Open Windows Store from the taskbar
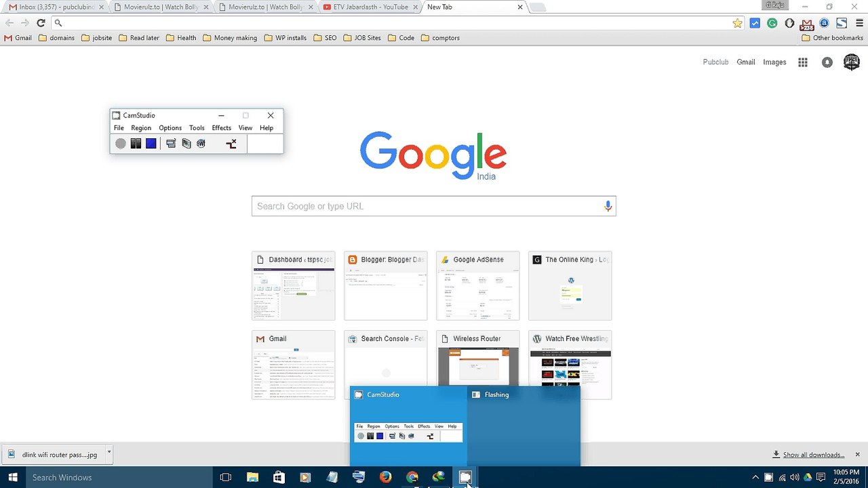868x488 pixels. [x=279, y=477]
